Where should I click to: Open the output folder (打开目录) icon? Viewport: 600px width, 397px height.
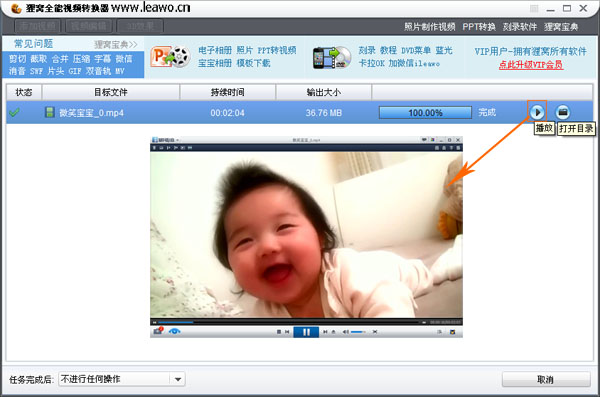(x=562, y=113)
